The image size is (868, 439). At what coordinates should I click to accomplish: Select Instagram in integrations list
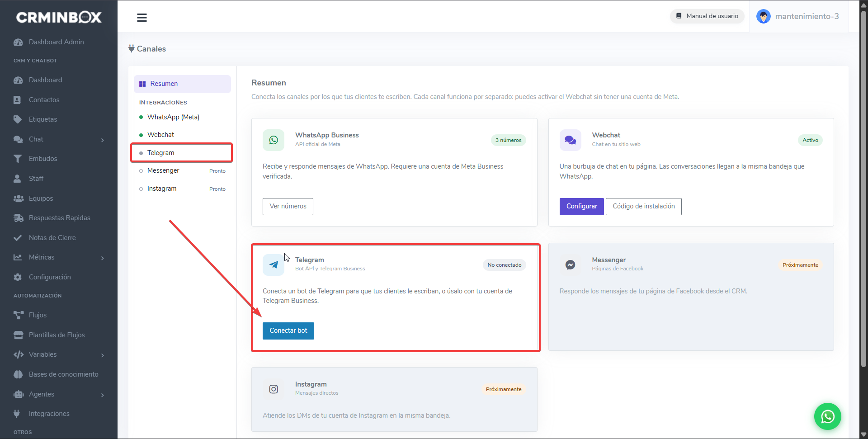point(182,189)
